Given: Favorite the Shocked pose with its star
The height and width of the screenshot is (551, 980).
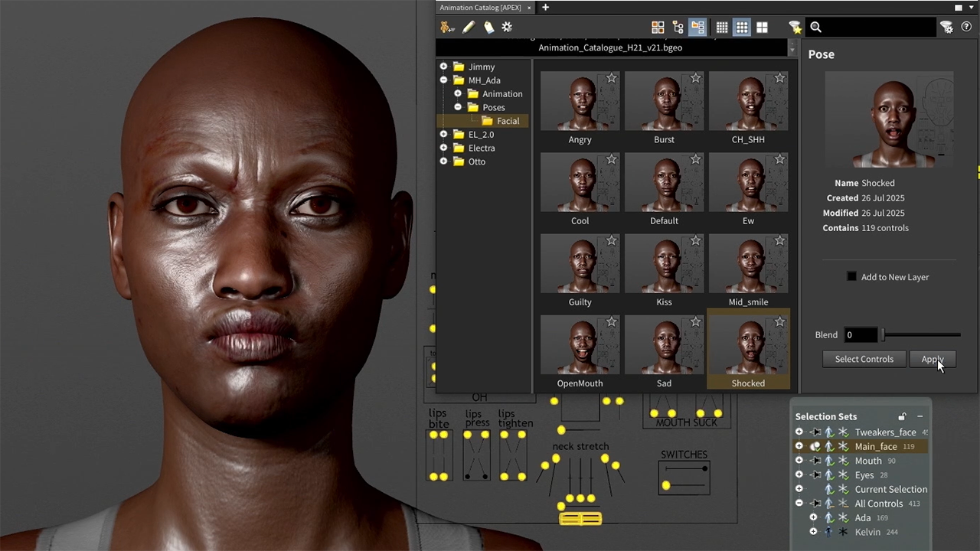Looking at the screenshot, I should (x=779, y=321).
